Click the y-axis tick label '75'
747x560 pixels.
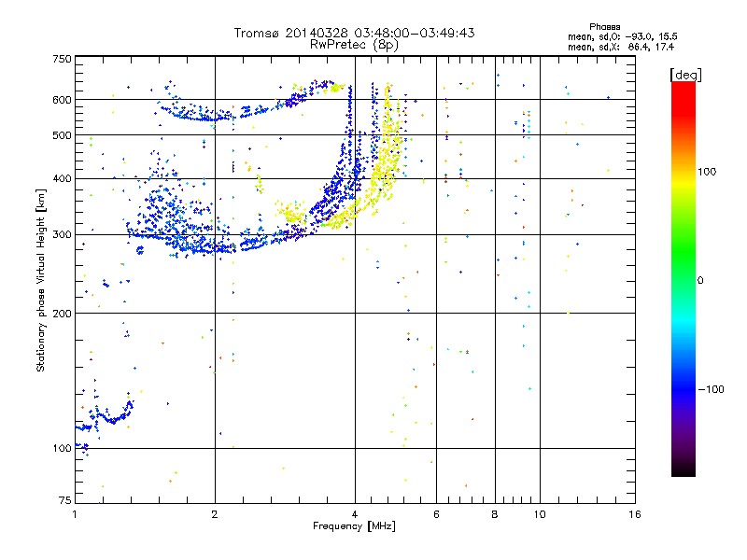pos(65,500)
